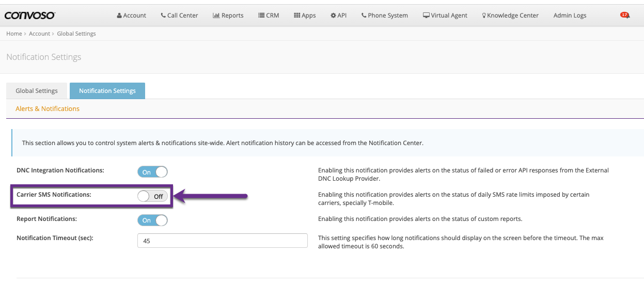Open the Knowledge Center menu
The width and height of the screenshot is (644, 301).
point(510,15)
